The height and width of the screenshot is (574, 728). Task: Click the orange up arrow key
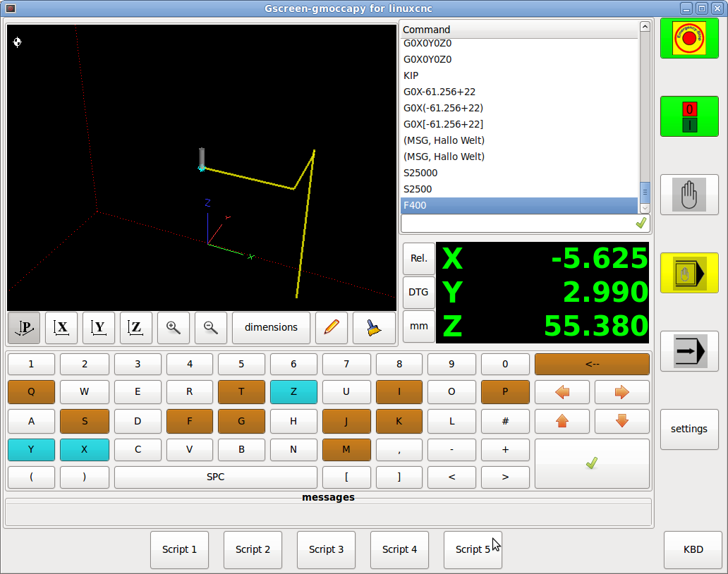pyautogui.click(x=562, y=422)
